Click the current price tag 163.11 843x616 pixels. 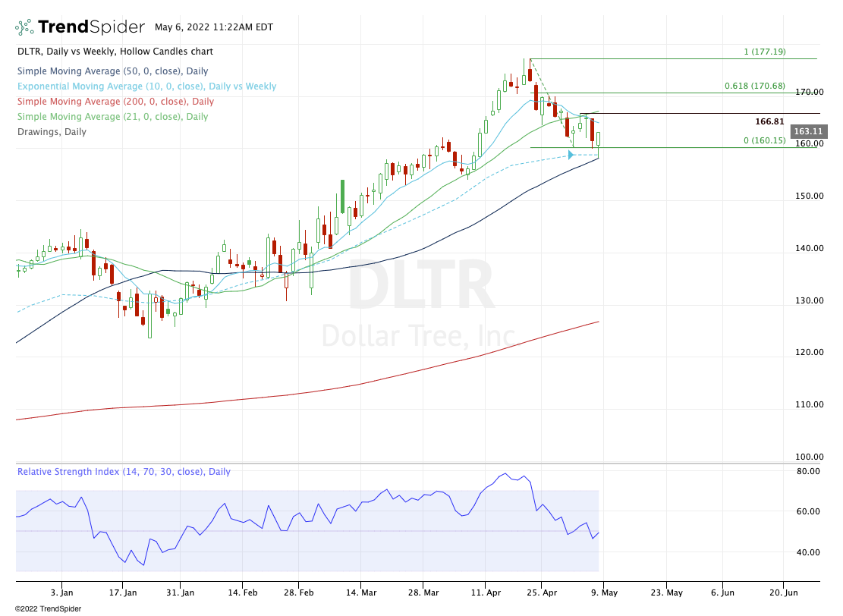pos(809,131)
